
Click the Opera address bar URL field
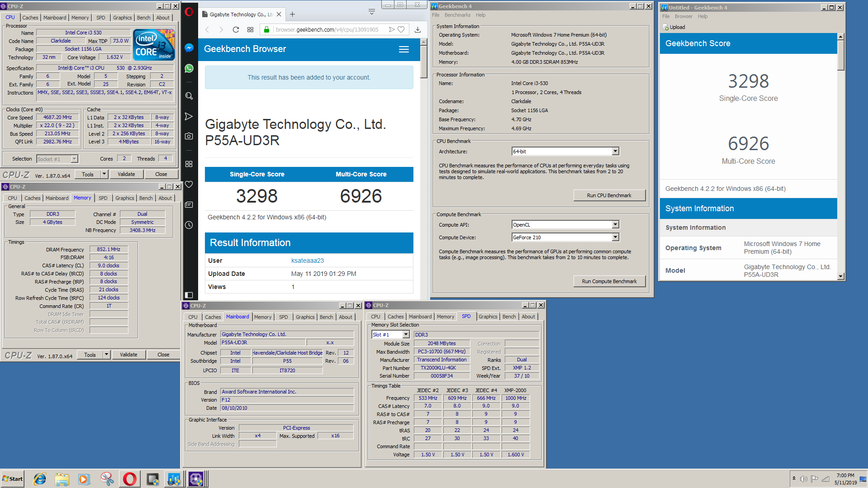(327, 29)
